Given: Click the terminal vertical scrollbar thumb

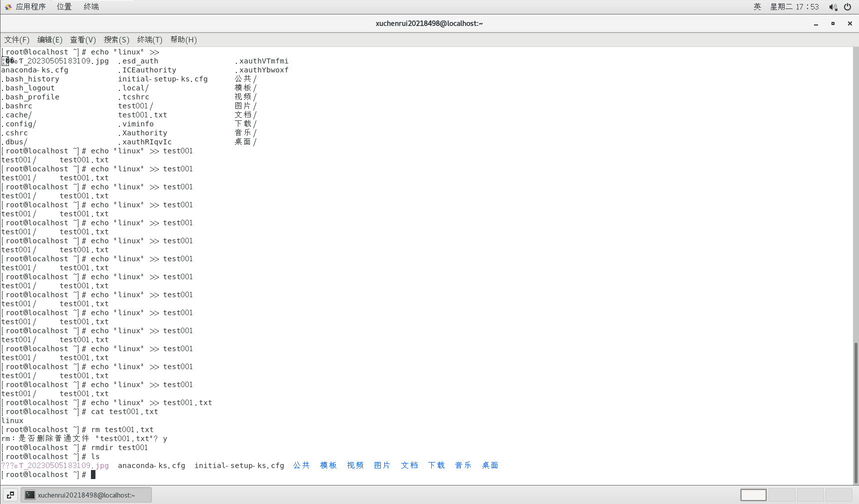Looking at the screenshot, I should pos(856,413).
